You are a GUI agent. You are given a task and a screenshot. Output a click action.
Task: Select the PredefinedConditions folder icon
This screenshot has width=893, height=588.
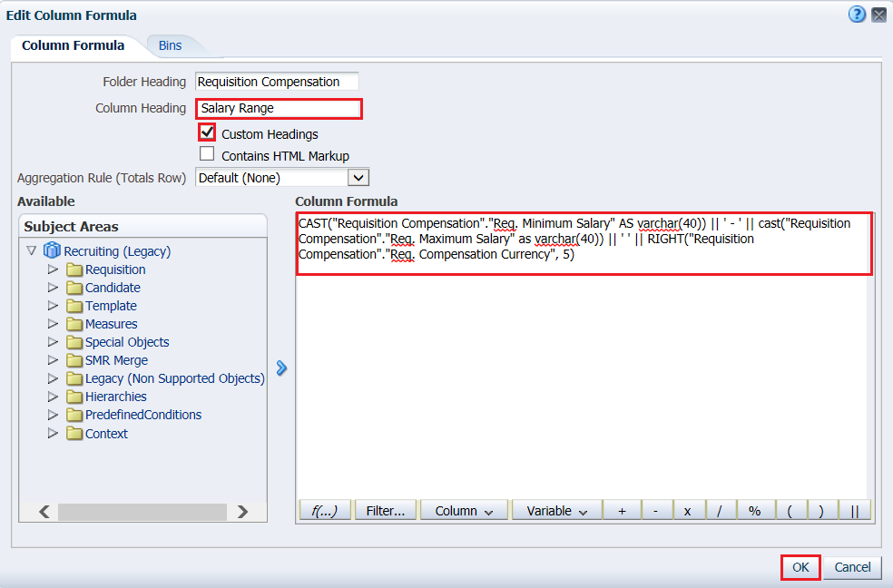[74, 415]
